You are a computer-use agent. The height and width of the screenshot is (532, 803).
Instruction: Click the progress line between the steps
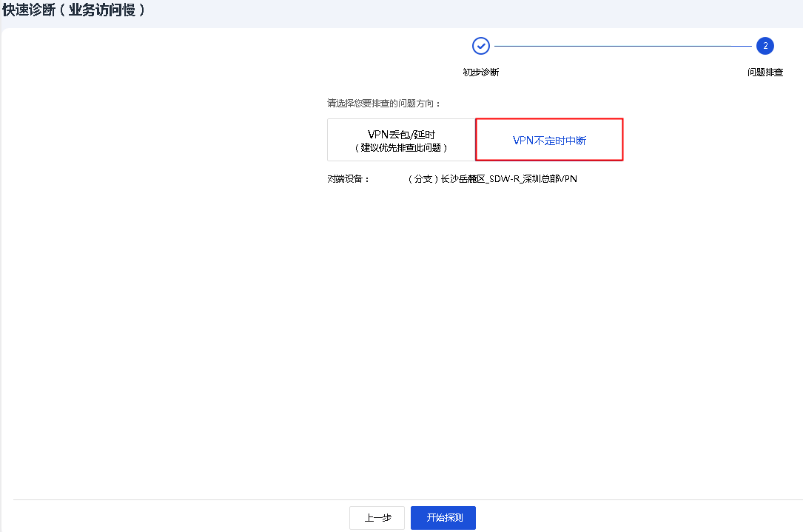click(622, 46)
